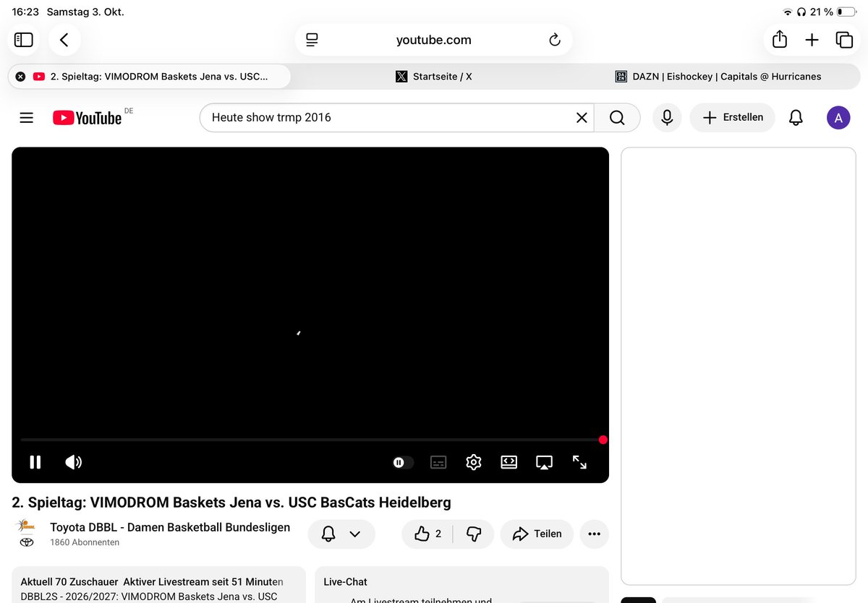Open the YouTube hamburger guide menu
Screen dimensions: 868x603
pos(27,118)
